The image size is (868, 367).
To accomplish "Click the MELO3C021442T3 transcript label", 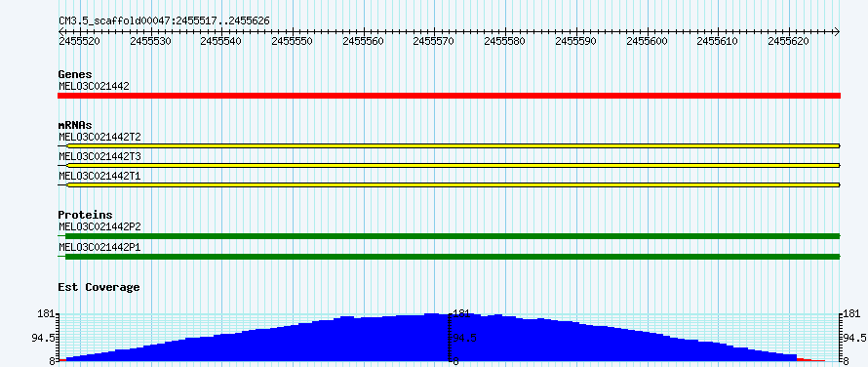I will pos(100,156).
